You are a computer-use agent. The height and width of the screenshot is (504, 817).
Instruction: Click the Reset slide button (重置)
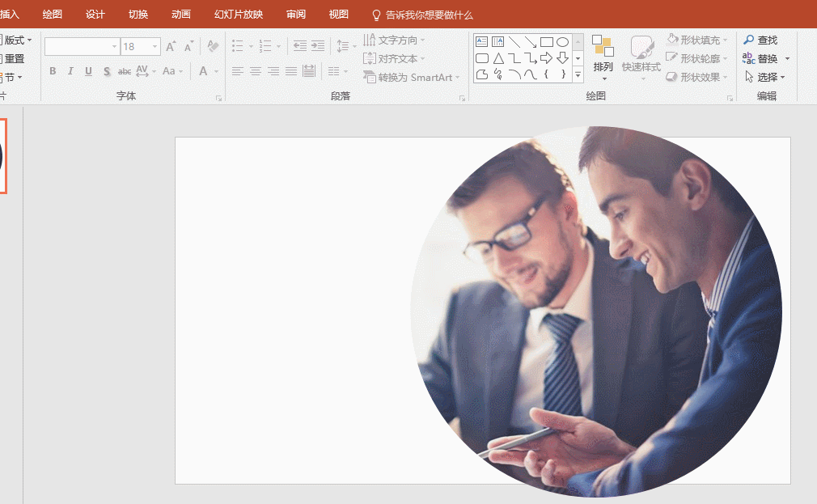pos(12,58)
